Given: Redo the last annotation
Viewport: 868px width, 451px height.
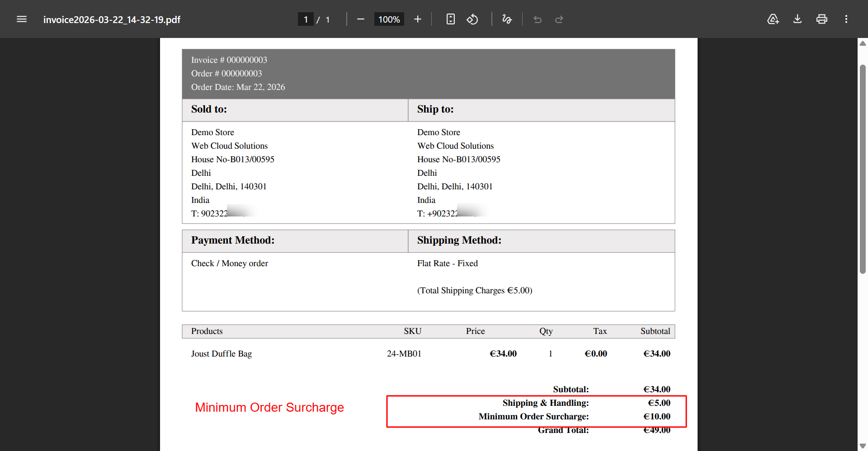Looking at the screenshot, I should [559, 19].
